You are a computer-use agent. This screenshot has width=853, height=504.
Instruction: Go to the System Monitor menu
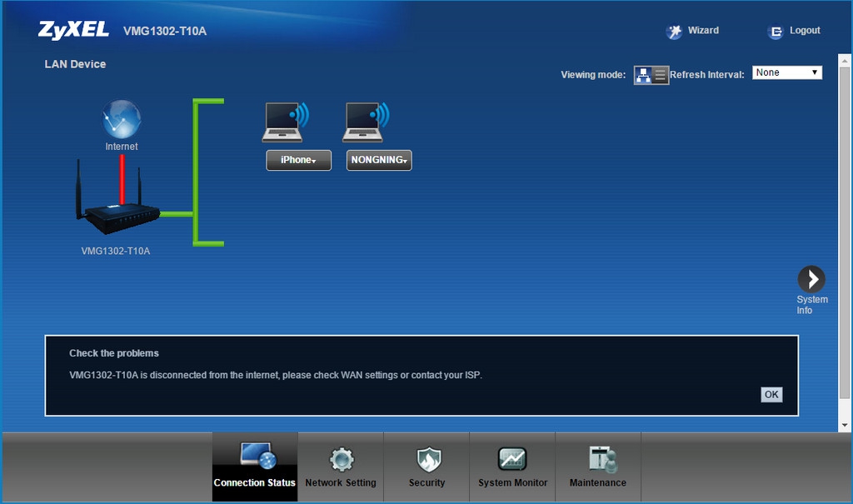point(512,467)
